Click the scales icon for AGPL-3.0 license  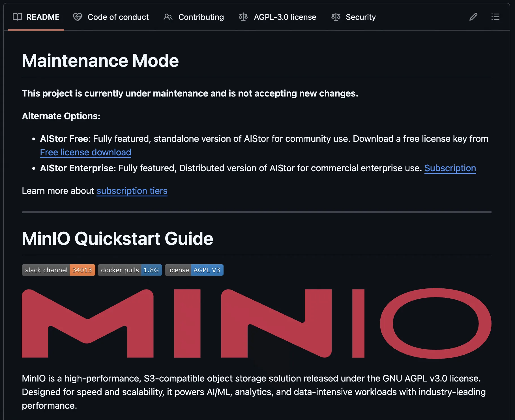click(x=243, y=17)
